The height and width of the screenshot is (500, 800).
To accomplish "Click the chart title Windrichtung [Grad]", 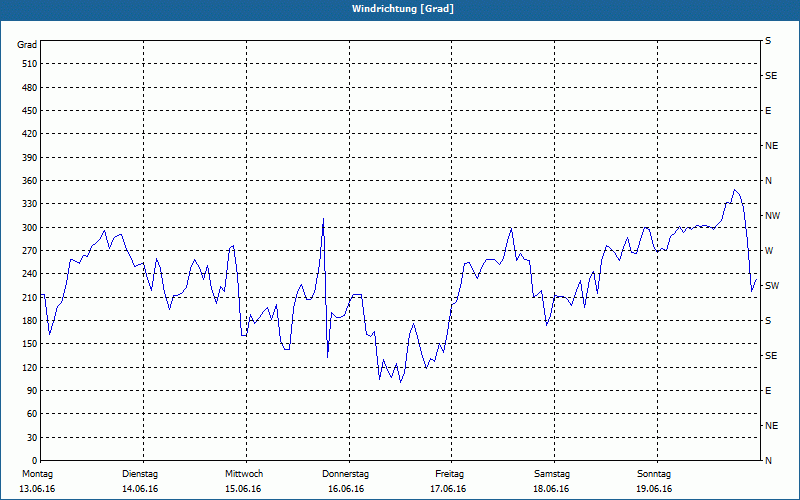I will click(403, 9).
